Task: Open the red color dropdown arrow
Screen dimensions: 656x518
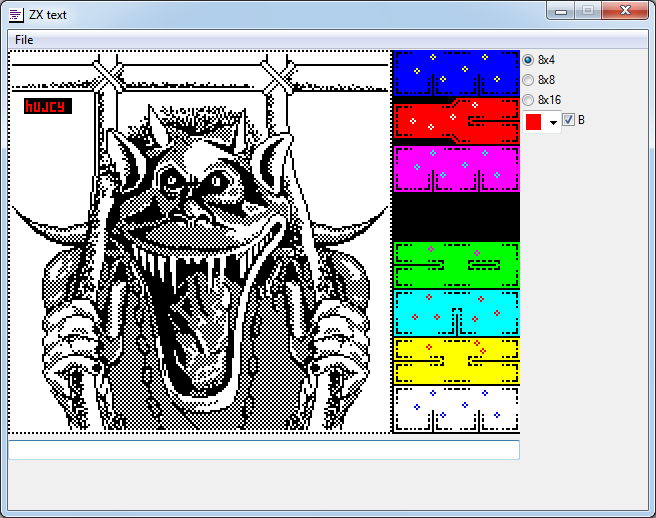Action: point(553,122)
